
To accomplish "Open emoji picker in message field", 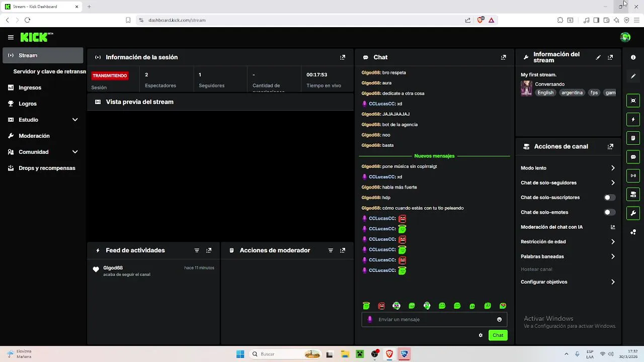I will 499,319.
